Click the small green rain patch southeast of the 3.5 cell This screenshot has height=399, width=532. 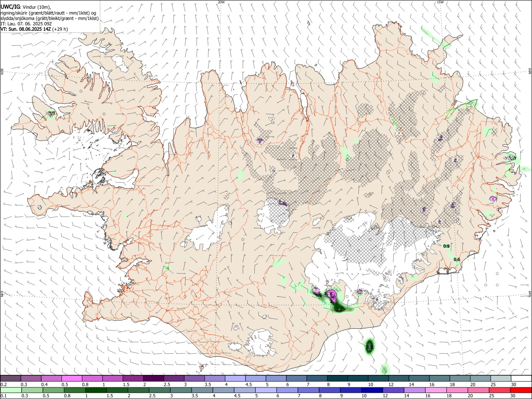click(x=385, y=369)
